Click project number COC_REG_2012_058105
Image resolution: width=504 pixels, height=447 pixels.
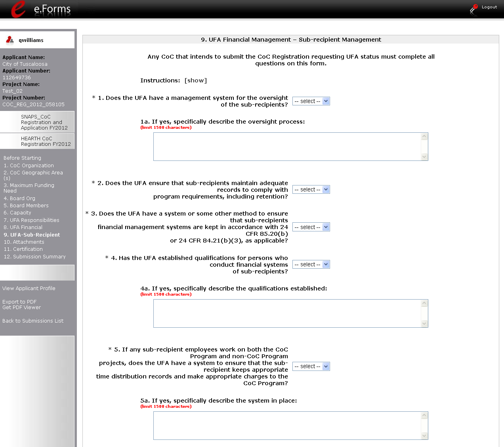tap(33, 104)
